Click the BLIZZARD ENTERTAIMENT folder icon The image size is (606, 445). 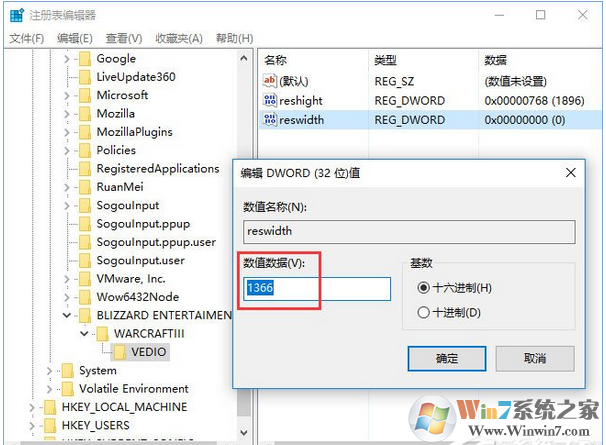point(85,316)
